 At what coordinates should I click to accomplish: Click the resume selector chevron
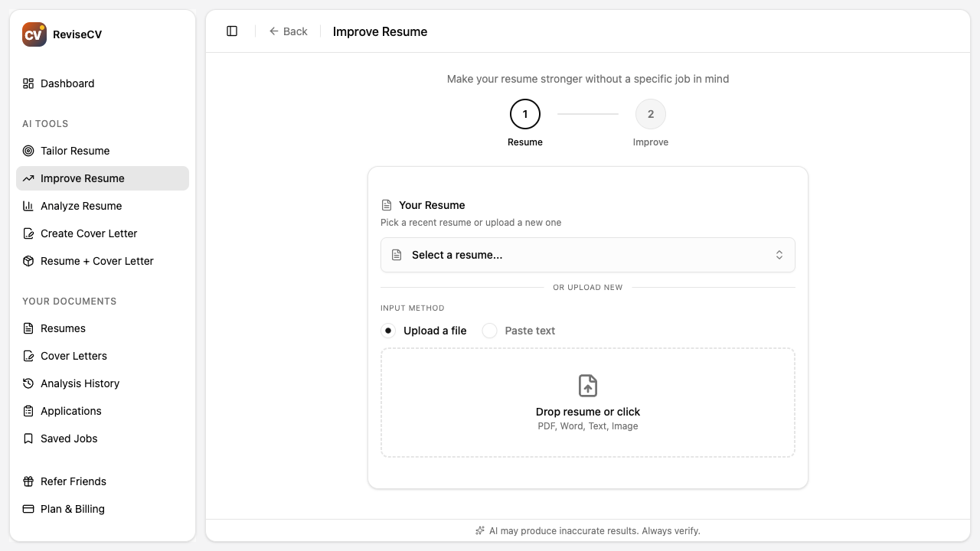point(779,255)
